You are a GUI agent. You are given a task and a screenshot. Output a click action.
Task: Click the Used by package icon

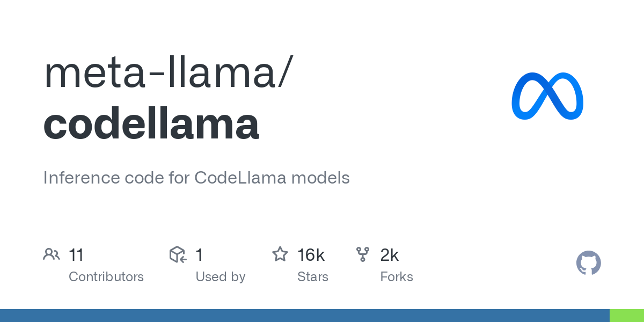178,254
